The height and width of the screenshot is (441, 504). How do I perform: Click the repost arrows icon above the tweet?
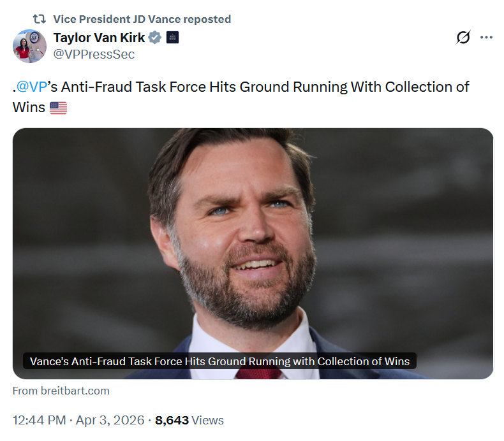[x=40, y=19]
